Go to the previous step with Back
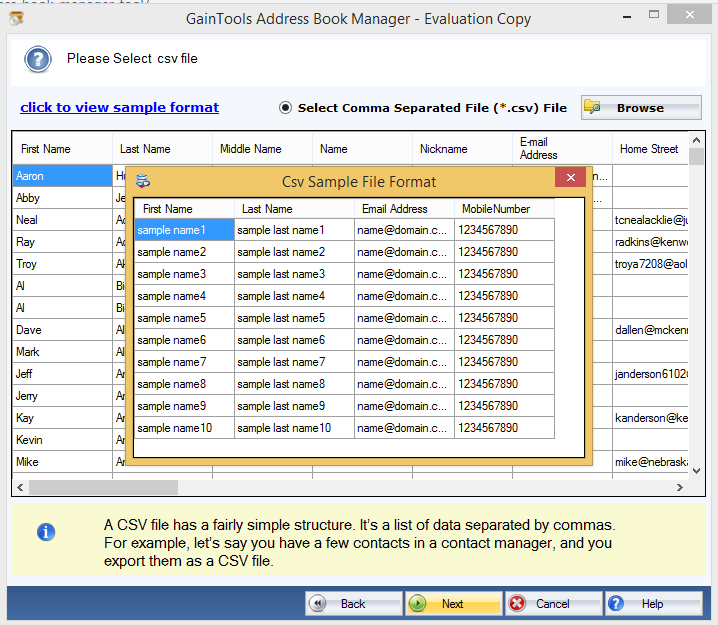 click(x=354, y=603)
